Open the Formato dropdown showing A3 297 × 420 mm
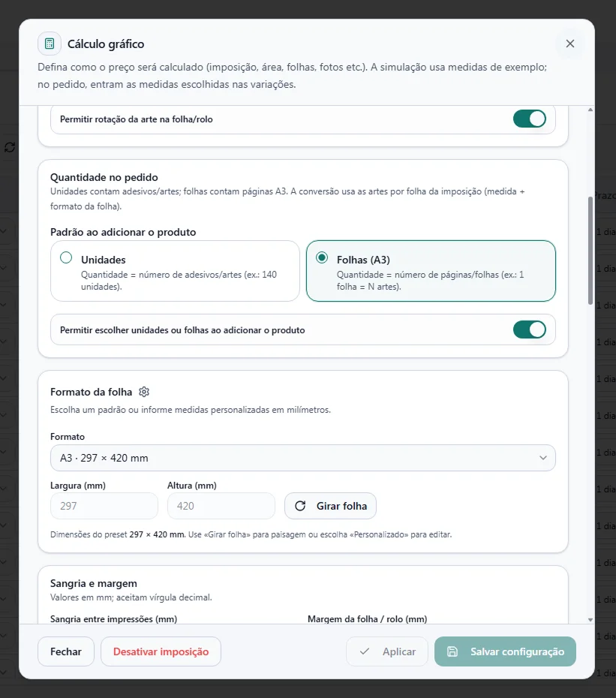The image size is (616, 698). coord(302,458)
